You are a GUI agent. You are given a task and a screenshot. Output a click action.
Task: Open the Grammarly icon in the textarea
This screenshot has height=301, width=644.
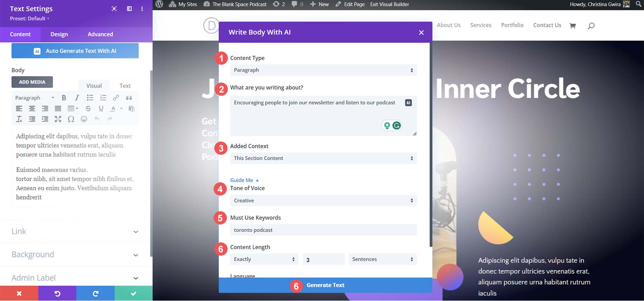[x=396, y=125]
